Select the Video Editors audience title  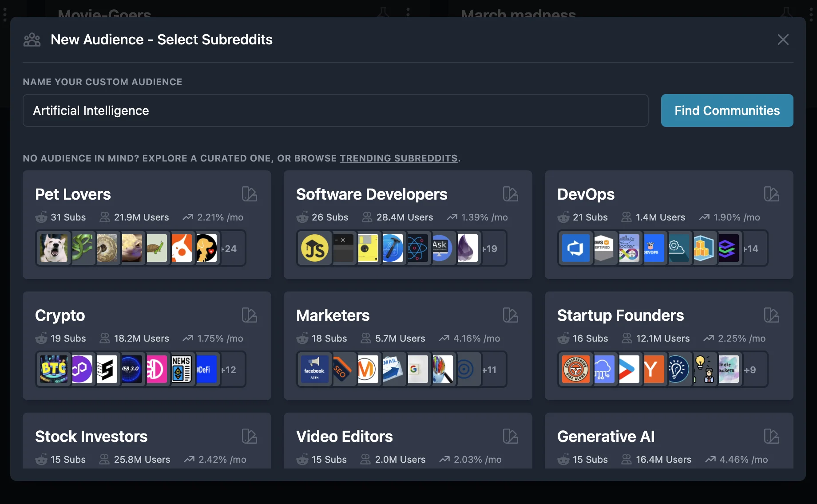coord(344,437)
